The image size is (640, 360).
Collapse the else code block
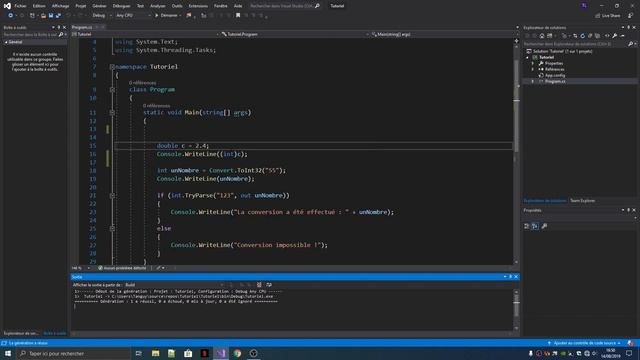tap(112, 229)
